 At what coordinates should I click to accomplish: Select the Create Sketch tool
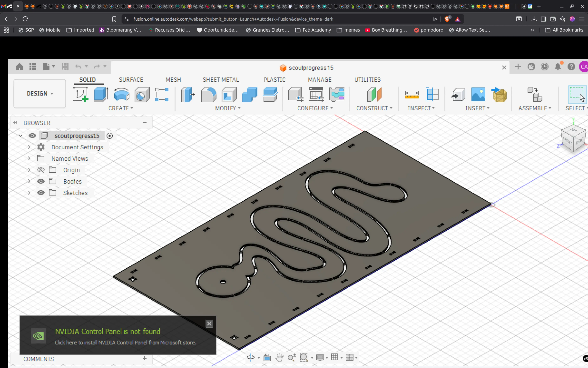click(81, 94)
